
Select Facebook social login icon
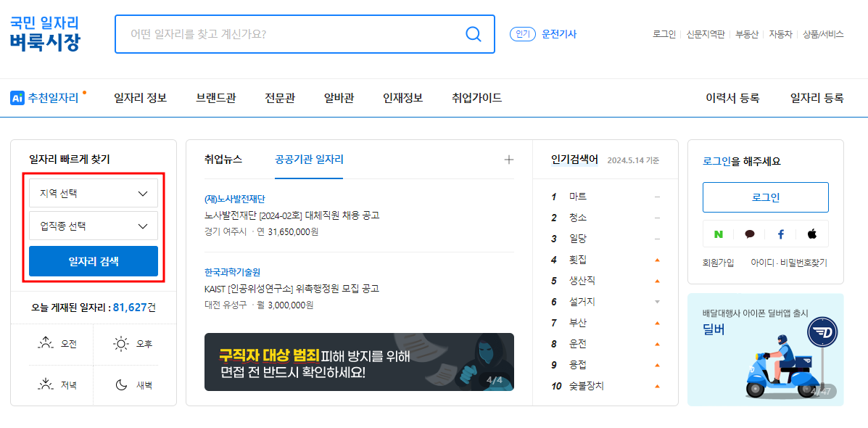(x=781, y=234)
